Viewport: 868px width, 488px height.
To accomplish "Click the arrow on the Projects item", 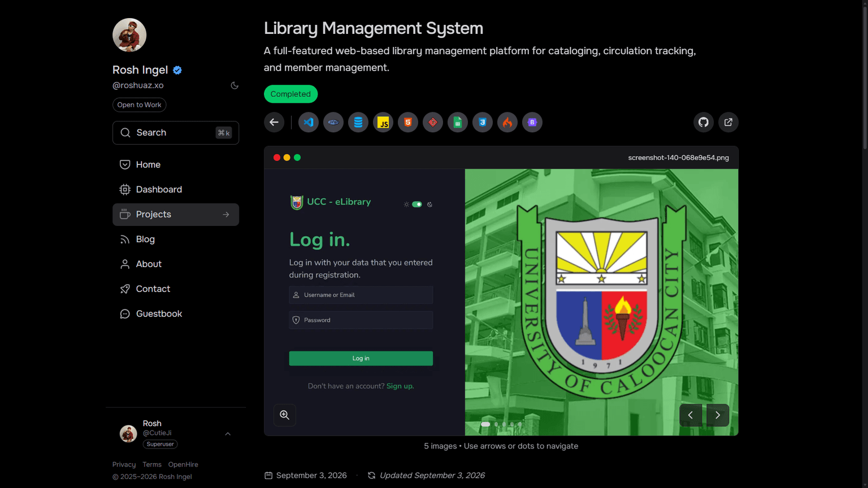I will [226, 215].
